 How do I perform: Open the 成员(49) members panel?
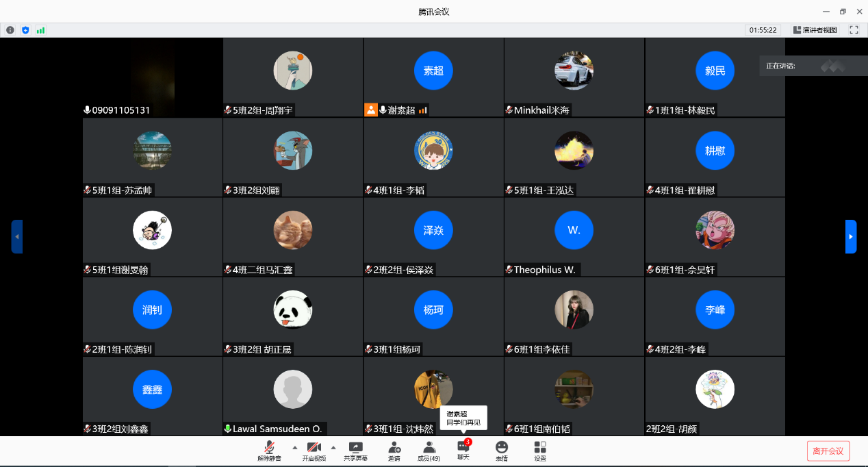pyautogui.click(x=429, y=451)
